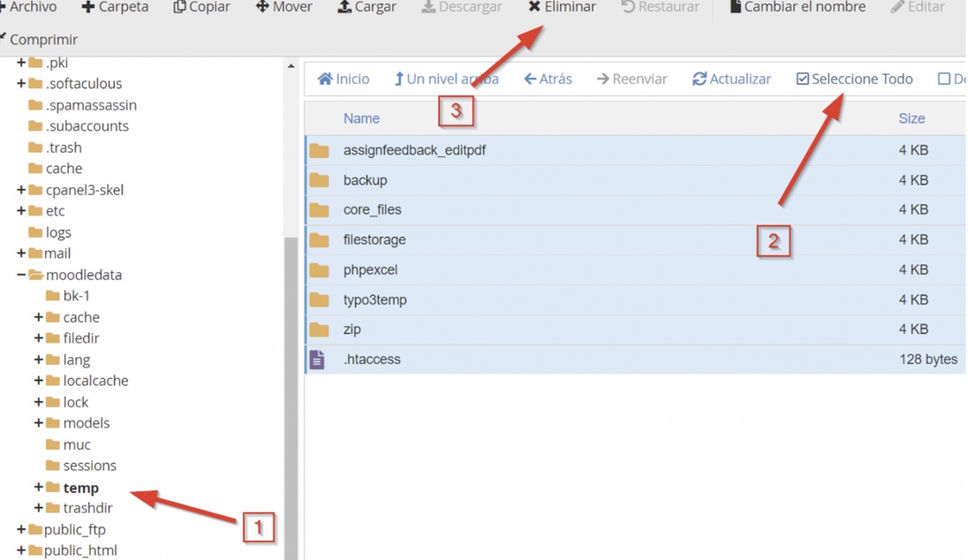Open the .htaccess file icon
Viewport: 968px width, 560px height.
[x=318, y=359]
